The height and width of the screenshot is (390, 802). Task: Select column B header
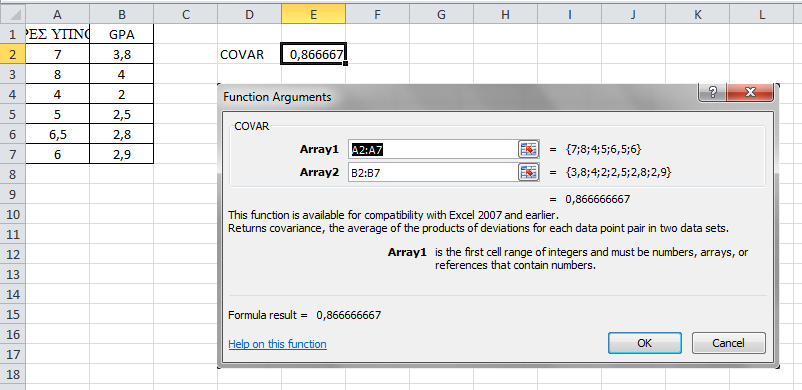pyautogui.click(x=121, y=15)
